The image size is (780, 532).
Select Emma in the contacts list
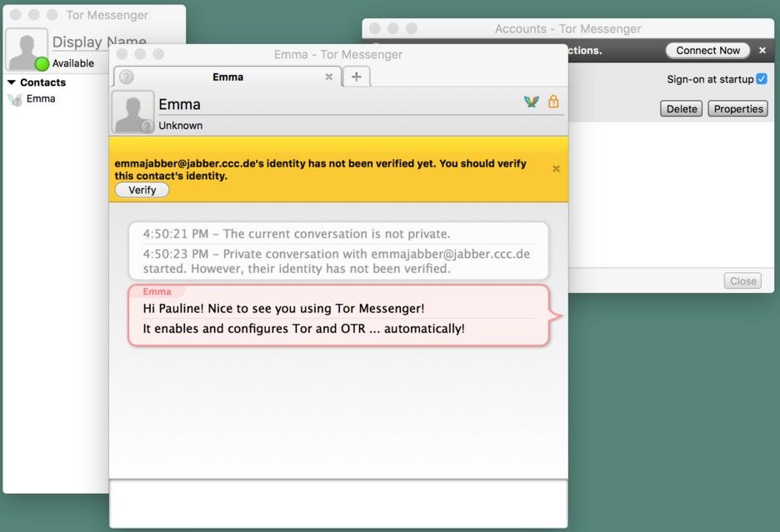(x=41, y=98)
